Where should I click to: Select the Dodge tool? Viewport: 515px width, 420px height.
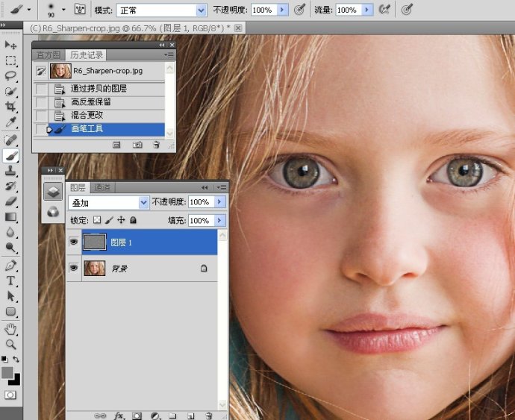pyautogui.click(x=10, y=247)
